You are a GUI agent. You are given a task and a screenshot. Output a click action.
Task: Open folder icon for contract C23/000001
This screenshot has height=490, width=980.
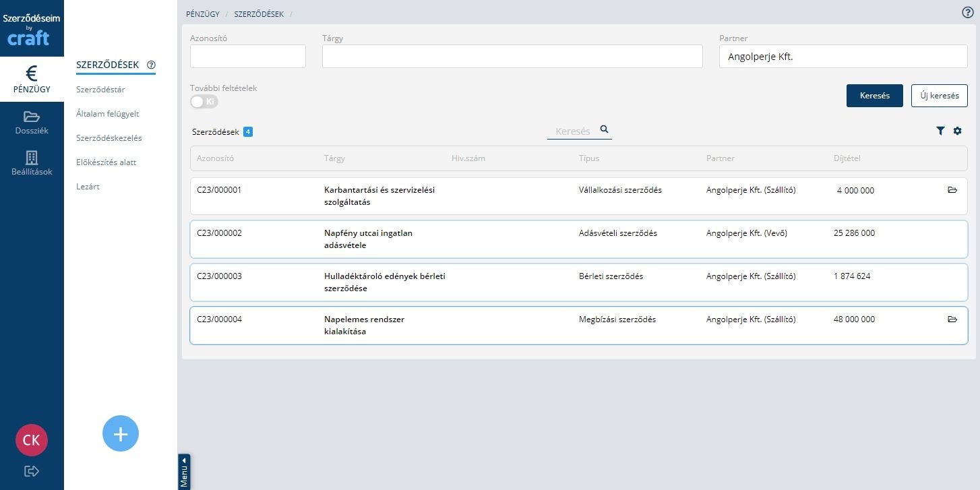(952, 191)
